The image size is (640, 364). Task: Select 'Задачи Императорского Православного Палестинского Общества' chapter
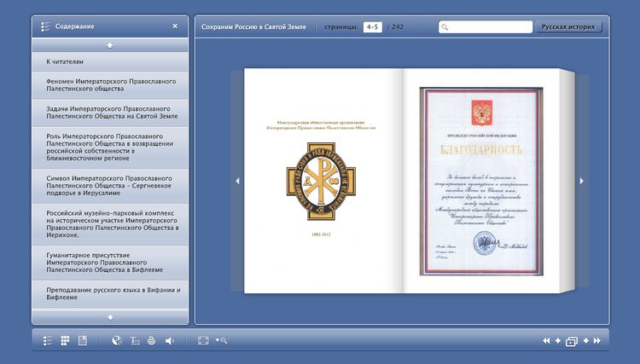[x=110, y=112]
